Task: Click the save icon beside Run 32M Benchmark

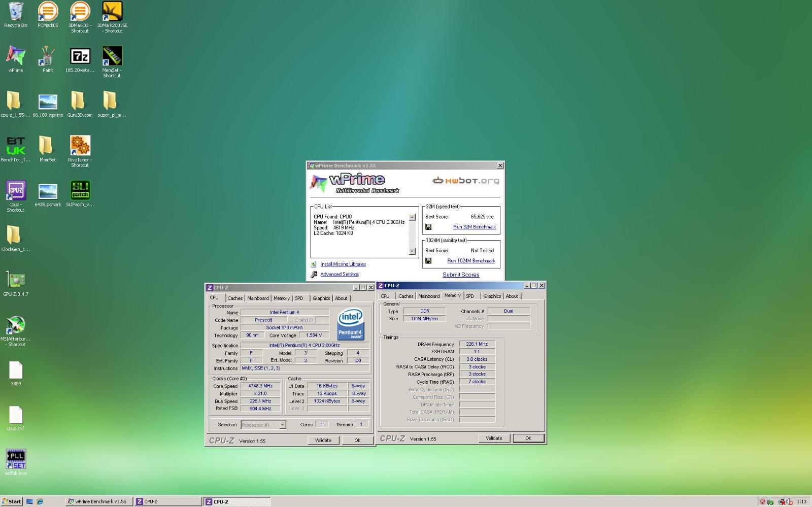Action: coord(428,227)
